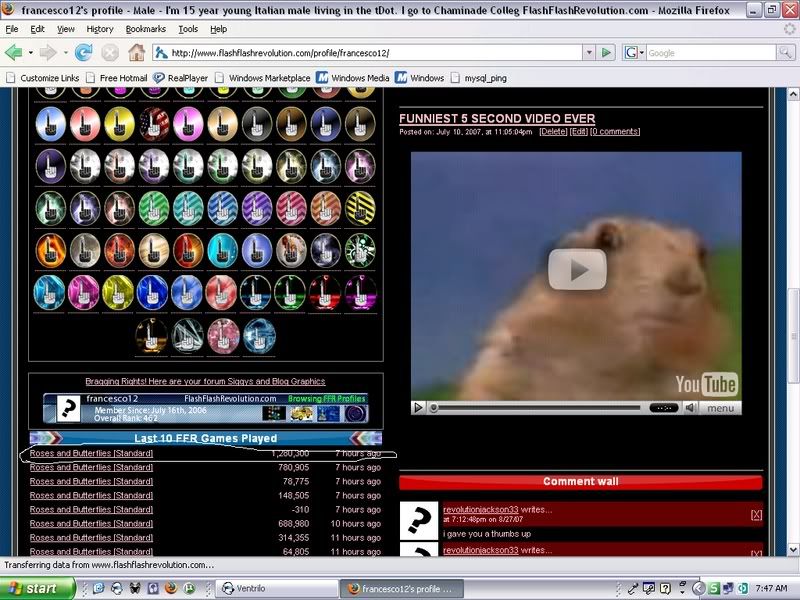
Task: Click the browser Back arrow button
Action: 14,52
